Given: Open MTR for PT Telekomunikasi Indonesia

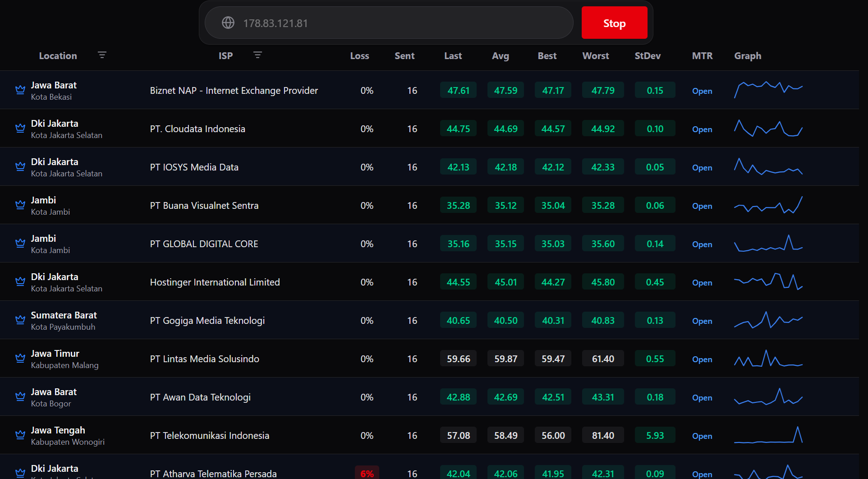Looking at the screenshot, I should click(702, 436).
